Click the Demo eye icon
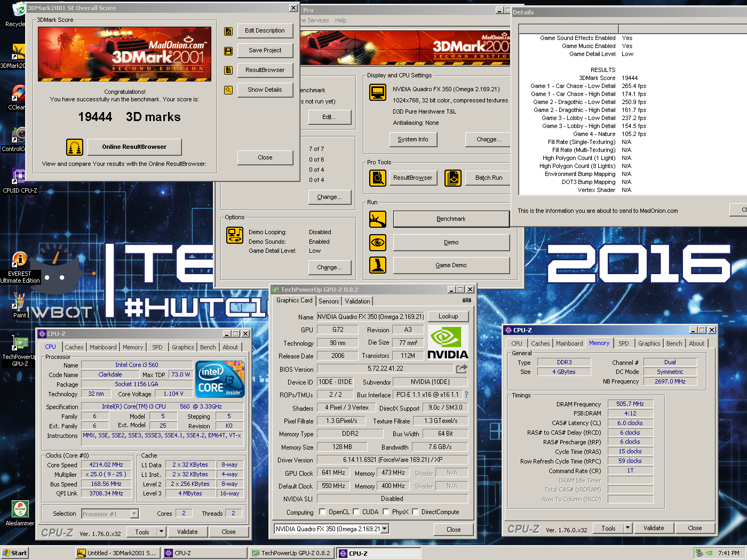The image size is (747, 560). [378, 242]
